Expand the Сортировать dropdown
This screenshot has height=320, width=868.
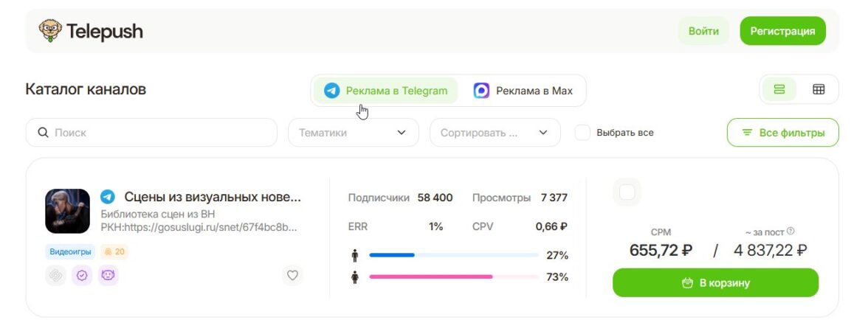pyautogui.click(x=495, y=133)
